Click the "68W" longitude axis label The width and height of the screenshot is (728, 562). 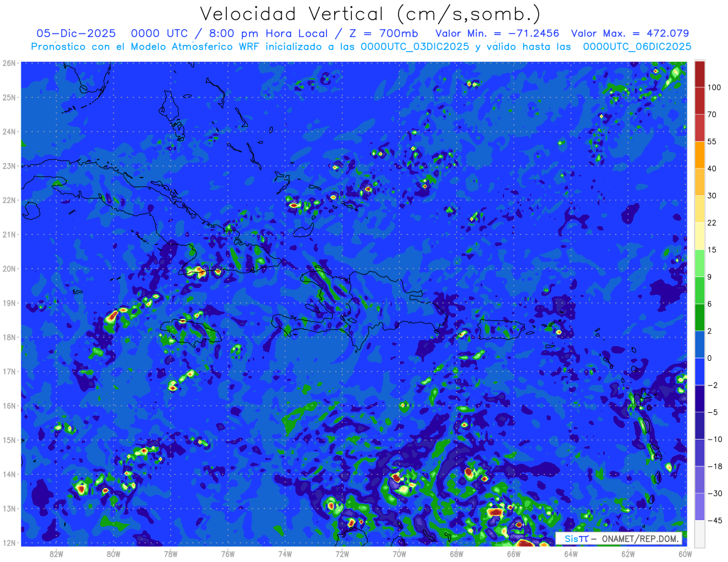point(456,554)
